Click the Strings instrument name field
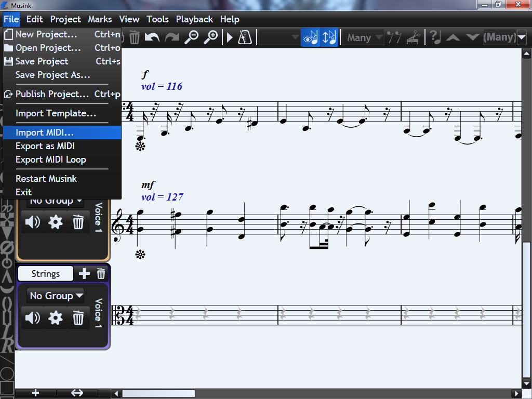Image resolution: width=532 pixels, height=399 pixels. (x=46, y=274)
